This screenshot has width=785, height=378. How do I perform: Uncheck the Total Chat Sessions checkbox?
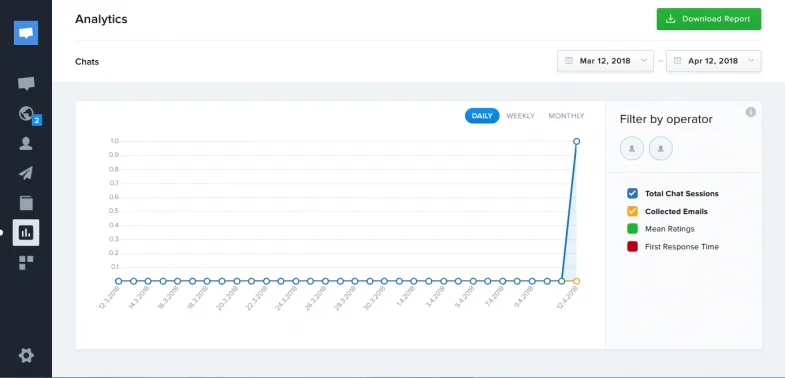632,193
